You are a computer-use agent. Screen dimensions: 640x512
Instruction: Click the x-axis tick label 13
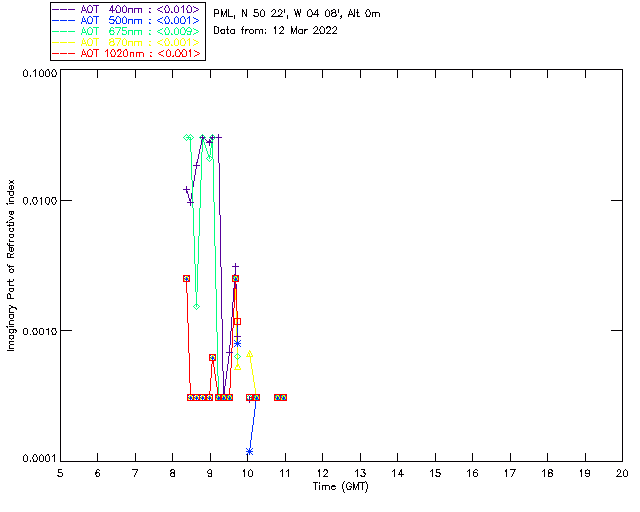pyautogui.click(x=360, y=473)
